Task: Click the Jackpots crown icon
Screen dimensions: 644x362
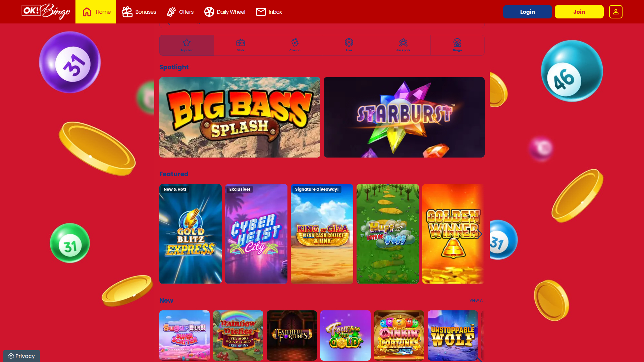Action: pos(403,43)
